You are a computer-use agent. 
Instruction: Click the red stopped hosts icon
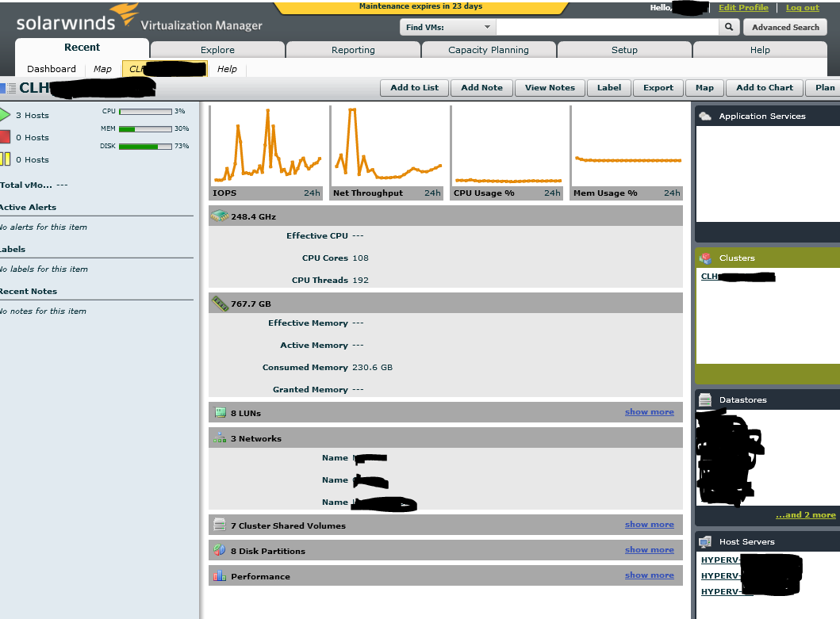coord(5,137)
